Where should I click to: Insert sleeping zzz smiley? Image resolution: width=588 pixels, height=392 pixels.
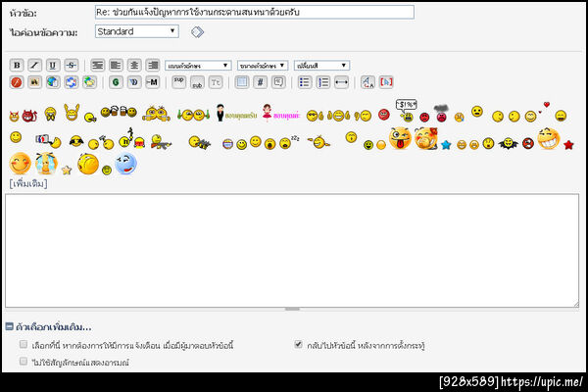coord(289,142)
